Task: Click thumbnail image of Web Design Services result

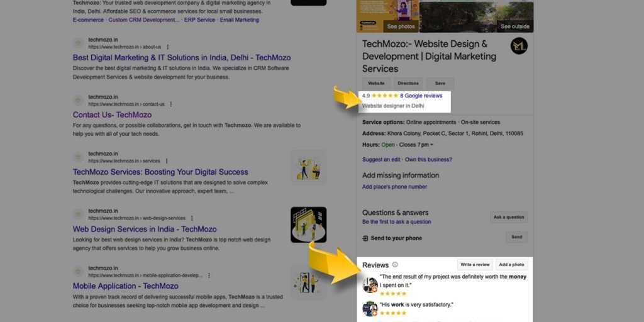Action: (x=308, y=225)
